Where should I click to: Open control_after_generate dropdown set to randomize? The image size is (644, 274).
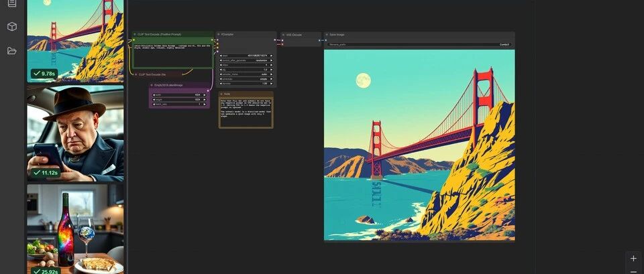[246, 60]
